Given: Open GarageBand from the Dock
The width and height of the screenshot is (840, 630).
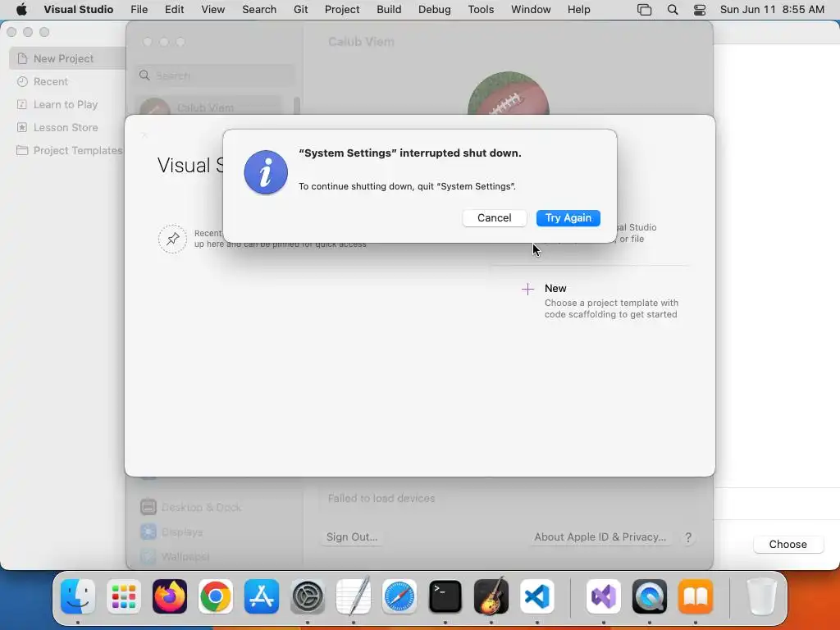Looking at the screenshot, I should coord(491,596).
